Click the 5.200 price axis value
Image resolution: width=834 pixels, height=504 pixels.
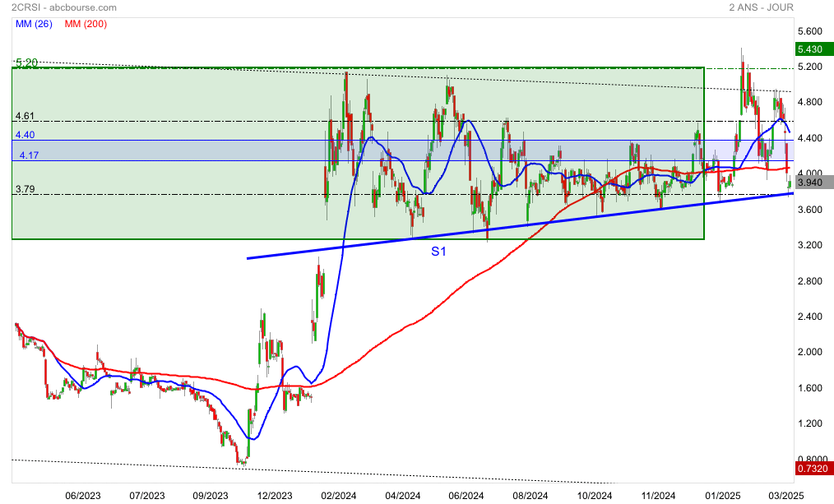[810, 67]
